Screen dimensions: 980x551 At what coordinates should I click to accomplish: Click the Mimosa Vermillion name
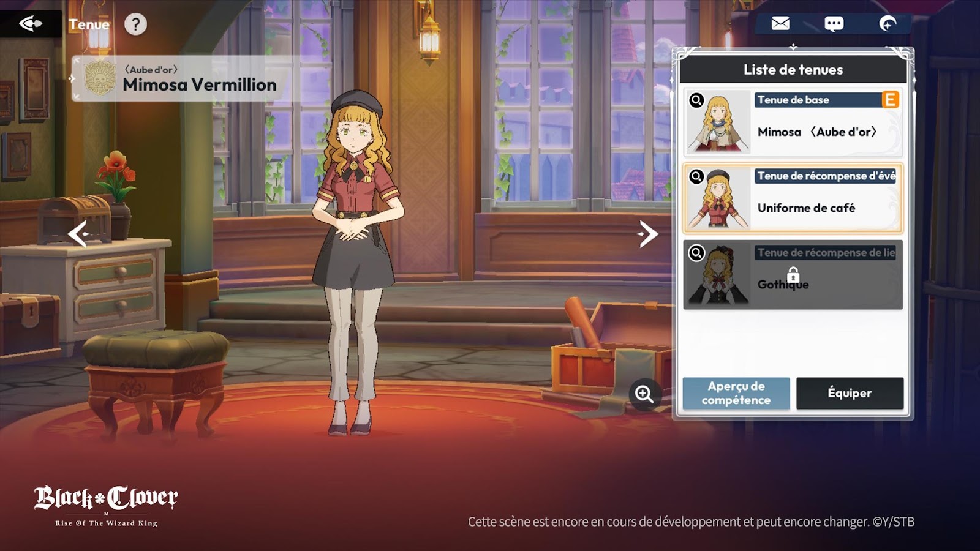coord(200,84)
